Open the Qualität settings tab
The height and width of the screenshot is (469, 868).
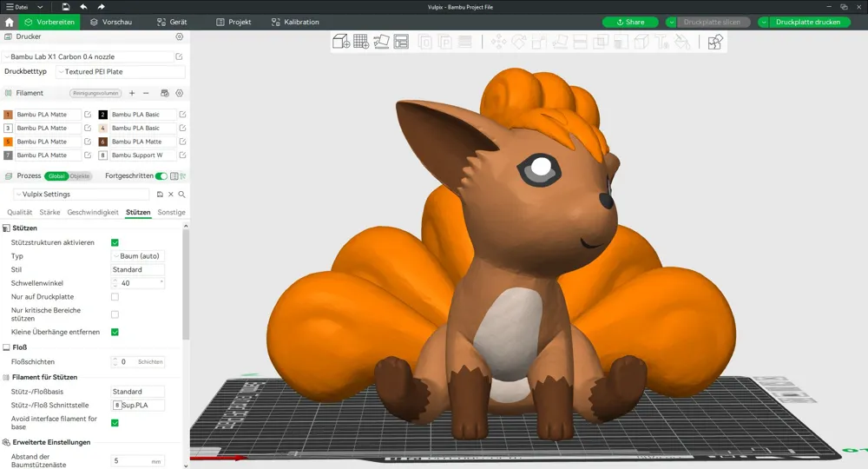[19, 212]
